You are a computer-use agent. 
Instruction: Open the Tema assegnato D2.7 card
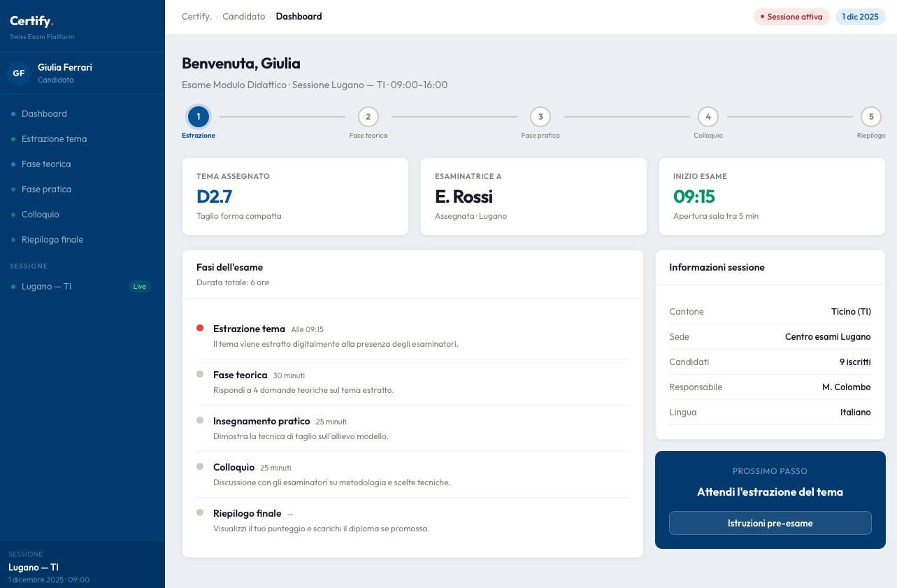pyautogui.click(x=295, y=196)
